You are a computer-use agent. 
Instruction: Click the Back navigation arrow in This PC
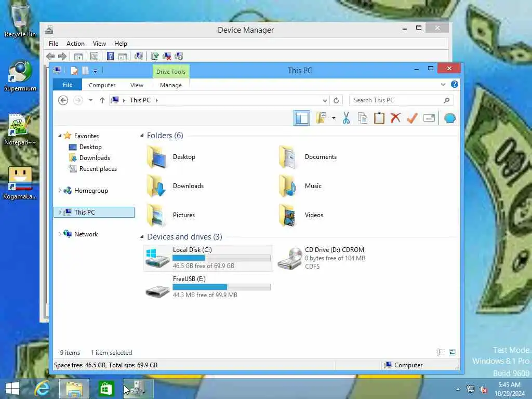pos(63,100)
